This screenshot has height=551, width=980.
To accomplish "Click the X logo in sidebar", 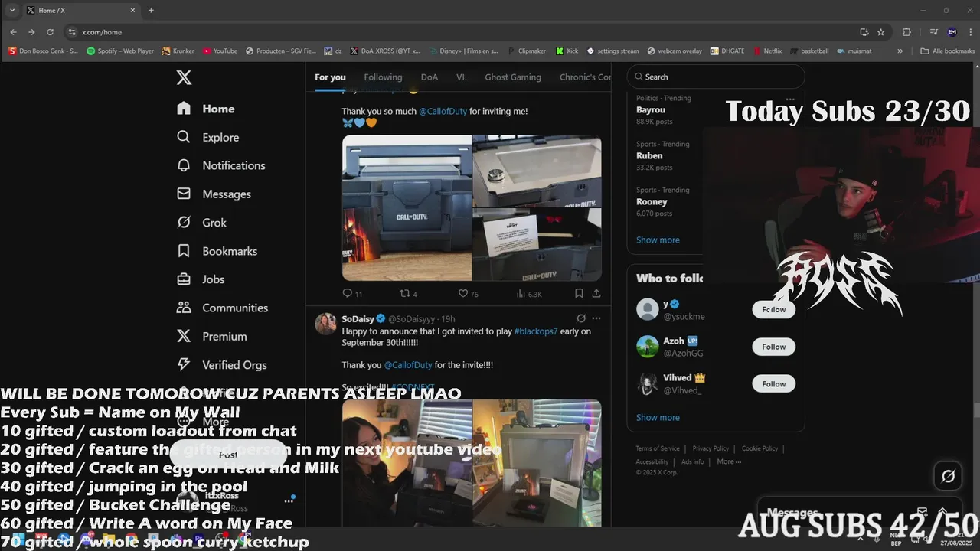I will [184, 77].
